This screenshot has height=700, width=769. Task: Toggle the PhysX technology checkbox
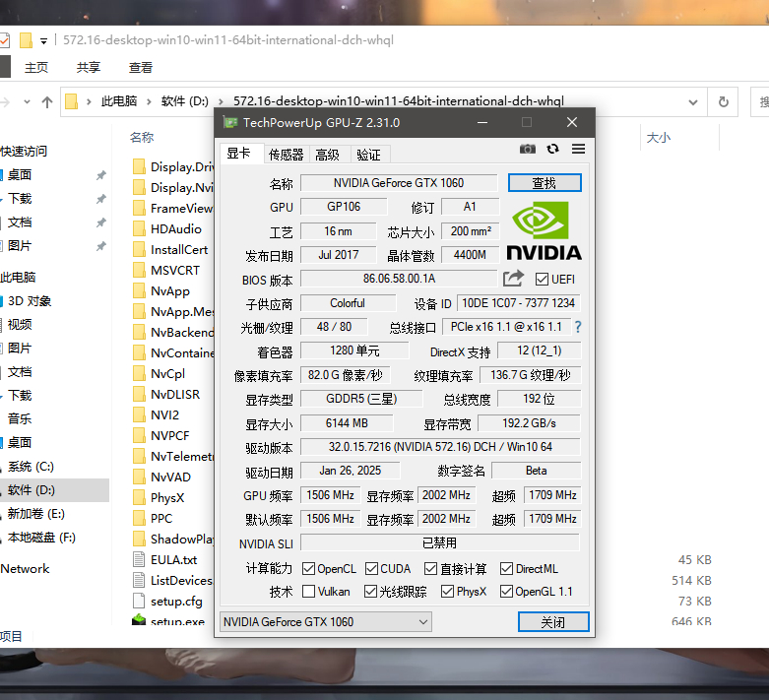(447, 591)
